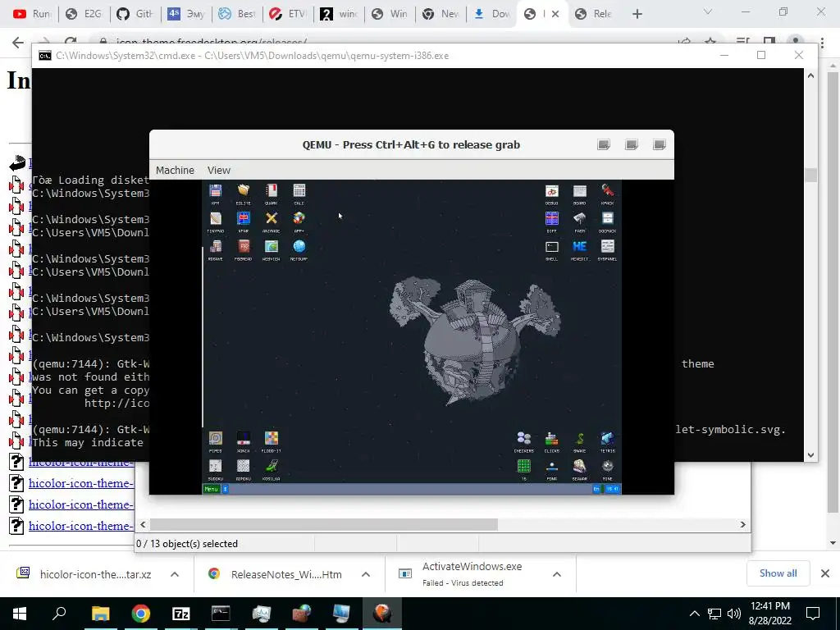
Task: Open Chrome tab search chevron
Action: click(x=708, y=11)
